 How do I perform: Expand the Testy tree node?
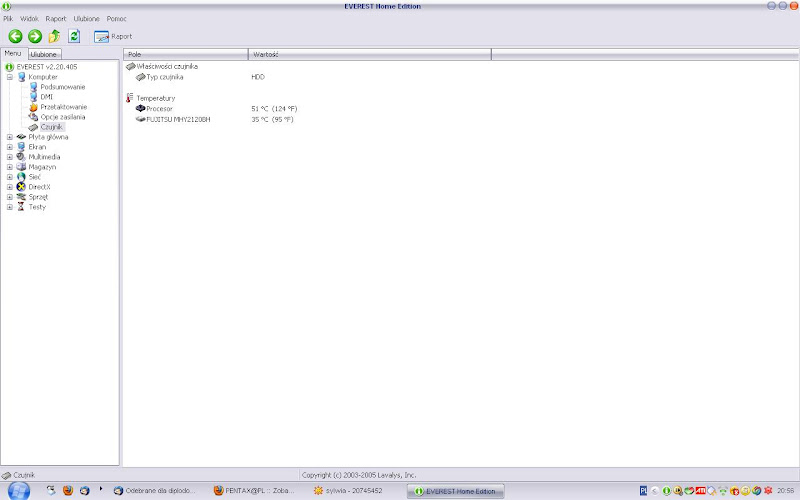point(10,207)
